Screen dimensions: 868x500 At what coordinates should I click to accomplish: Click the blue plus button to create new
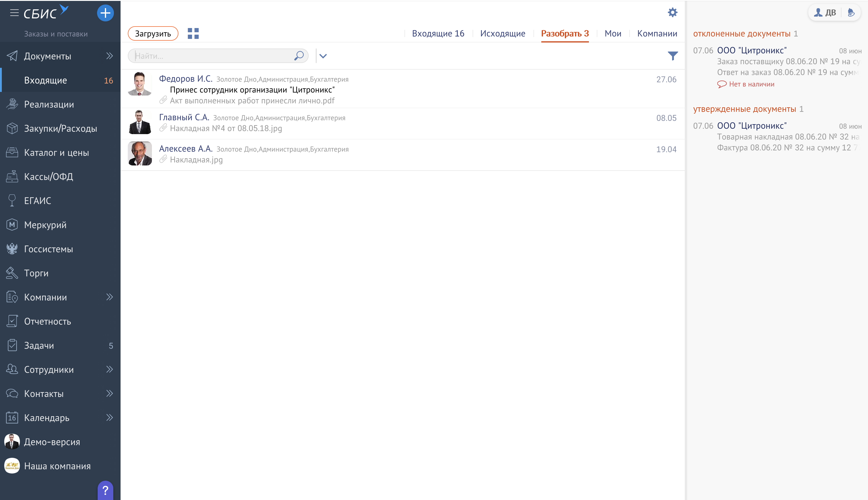tap(105, 13)
